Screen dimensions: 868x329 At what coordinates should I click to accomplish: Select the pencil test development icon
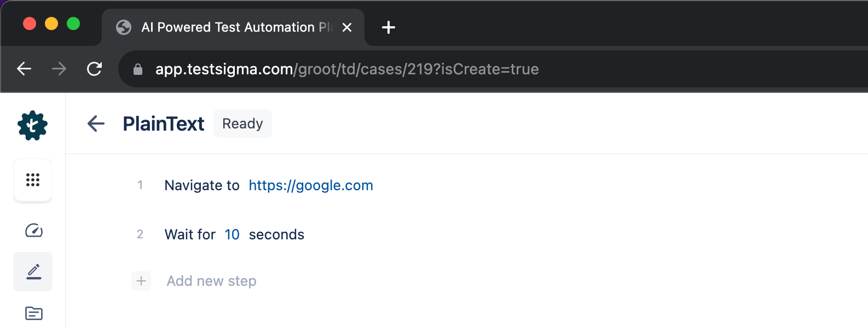click(x=33, y=272)
